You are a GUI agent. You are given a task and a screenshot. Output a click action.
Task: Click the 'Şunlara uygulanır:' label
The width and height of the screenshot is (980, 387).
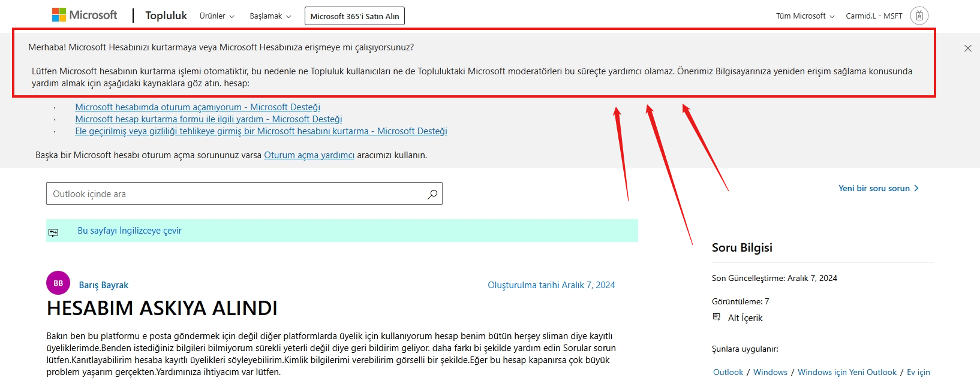pyautogui.click(x=745, y=349)
